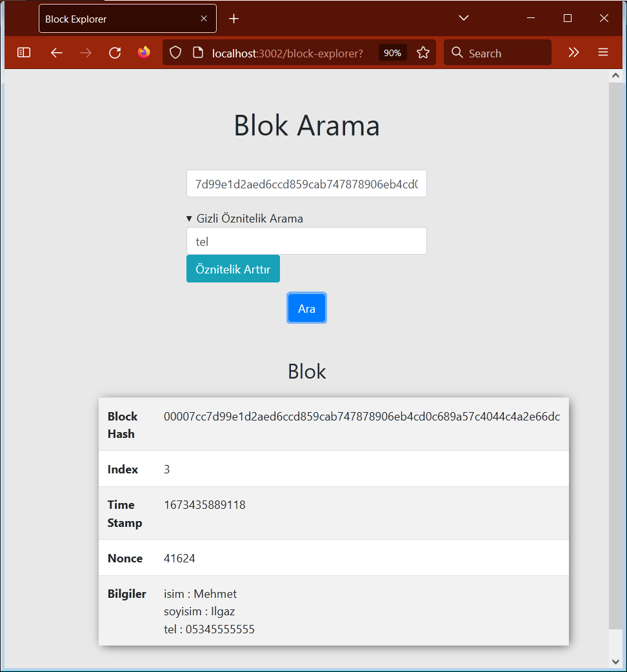The image size is (627, 672).
Task: Reload the block explorer page
Action: coord(115,53)
